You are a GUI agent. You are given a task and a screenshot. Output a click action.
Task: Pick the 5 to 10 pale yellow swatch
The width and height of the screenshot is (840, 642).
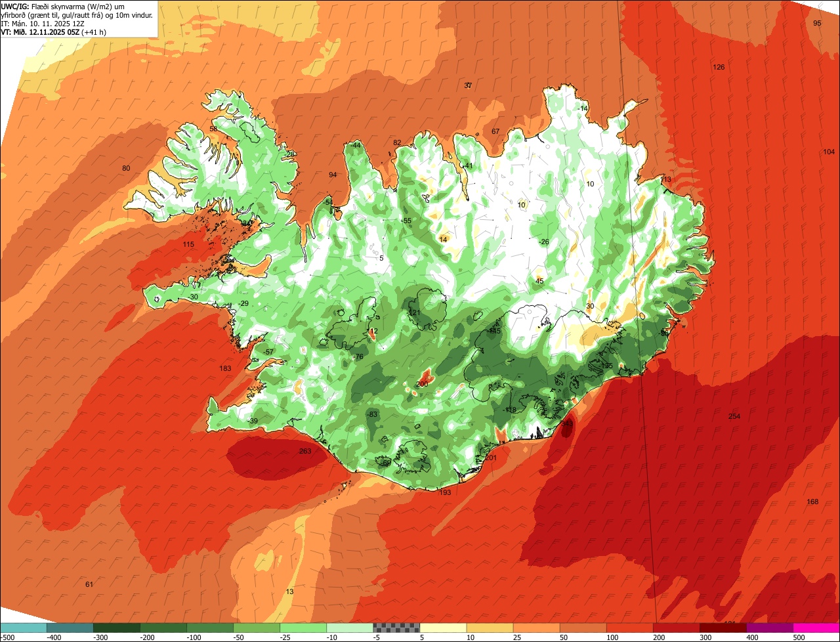pos(443,628)
